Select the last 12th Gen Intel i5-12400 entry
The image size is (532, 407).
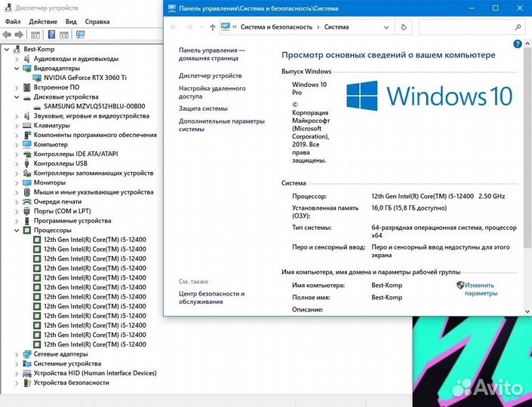[94, 344]
